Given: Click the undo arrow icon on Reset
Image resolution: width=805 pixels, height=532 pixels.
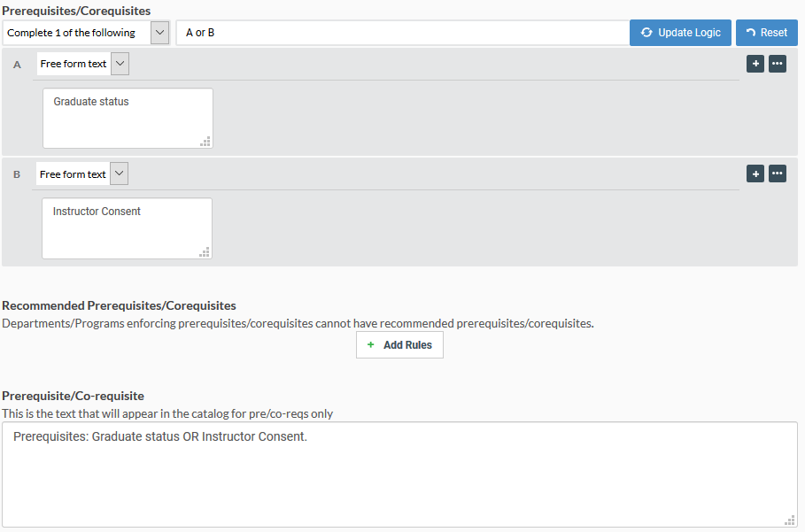Looking at the screenshot, I should [x=751, y=33].
